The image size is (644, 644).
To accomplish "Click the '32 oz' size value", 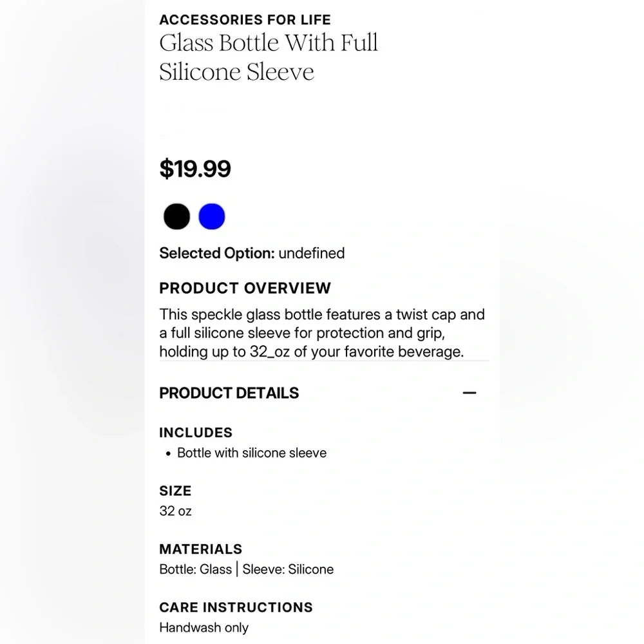I will pyautogui.click(x=175, y=511).
